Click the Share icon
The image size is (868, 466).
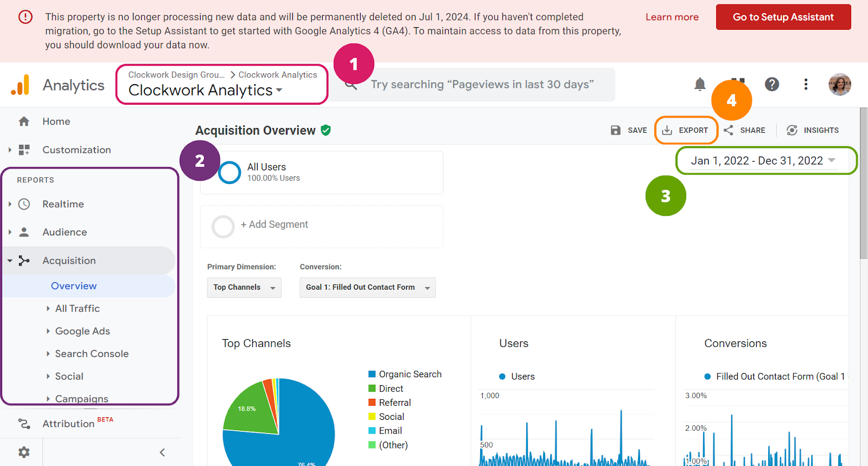(x=728, y=130)
